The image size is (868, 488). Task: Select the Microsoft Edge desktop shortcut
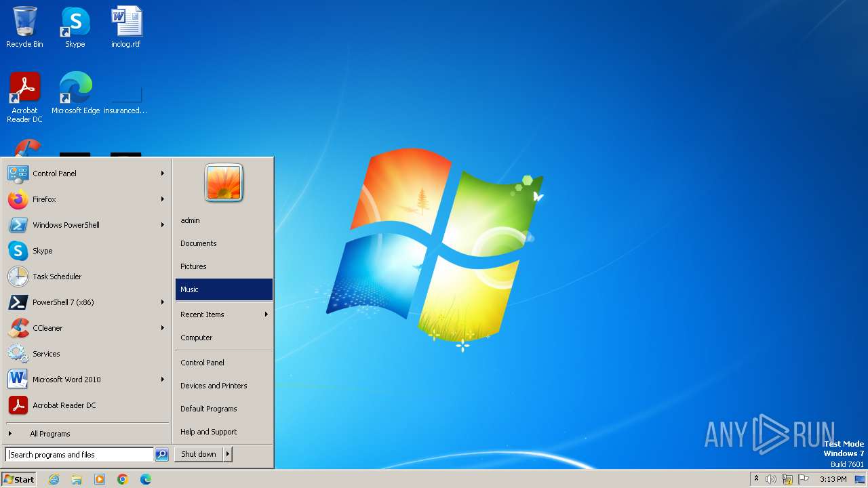[75, 93]
